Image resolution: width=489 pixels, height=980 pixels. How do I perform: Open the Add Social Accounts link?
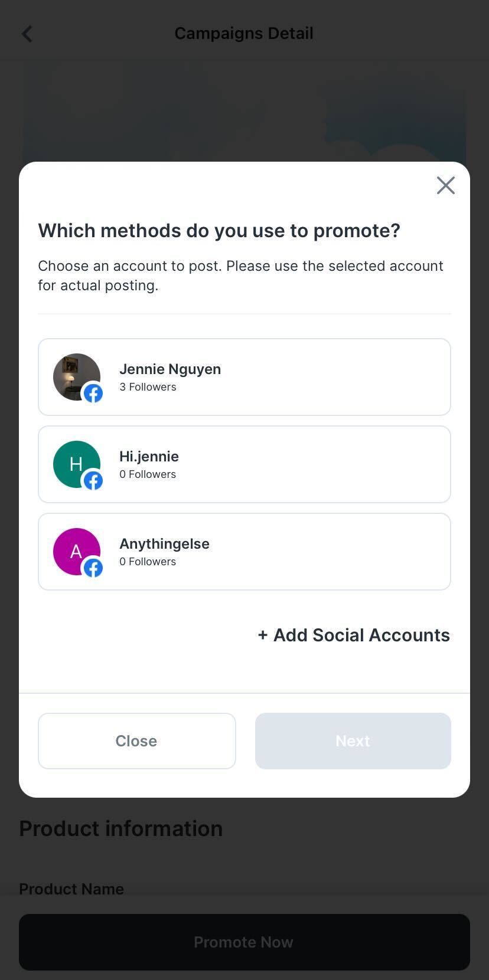(x=361, y=635)
